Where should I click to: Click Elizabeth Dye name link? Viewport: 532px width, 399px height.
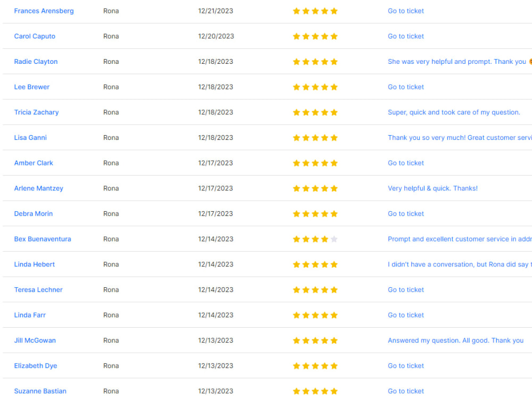coord(36,366)
